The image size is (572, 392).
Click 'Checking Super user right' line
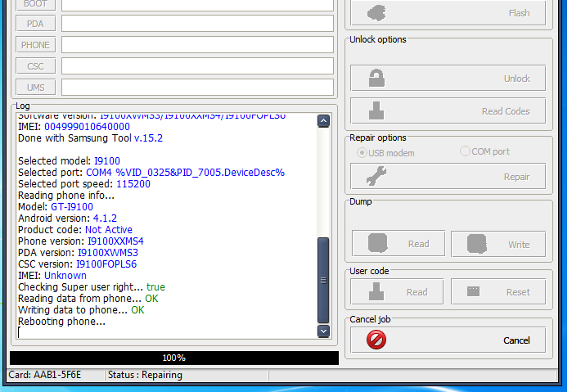coord(92,287)
